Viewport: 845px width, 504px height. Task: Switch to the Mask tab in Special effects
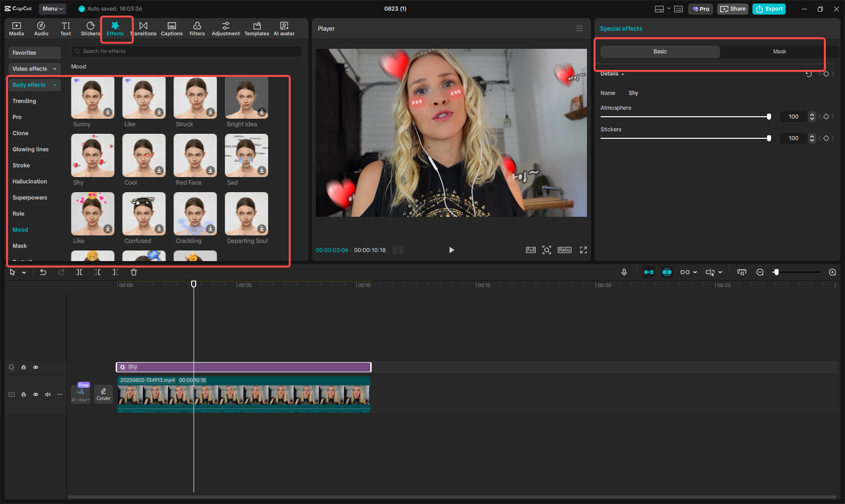click(779, 51)
